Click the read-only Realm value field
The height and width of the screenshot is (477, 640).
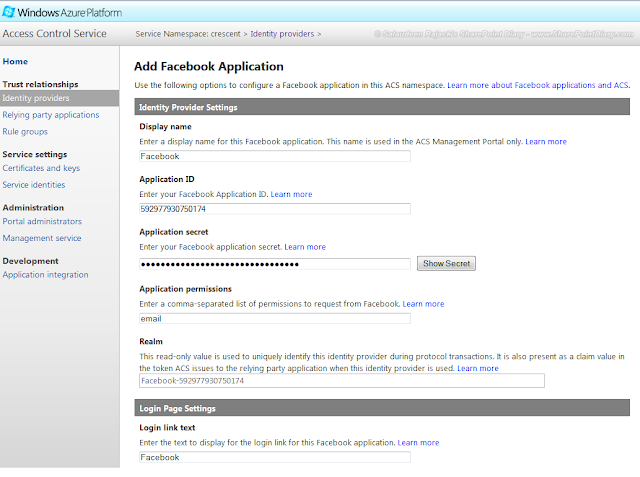(342, 381)
